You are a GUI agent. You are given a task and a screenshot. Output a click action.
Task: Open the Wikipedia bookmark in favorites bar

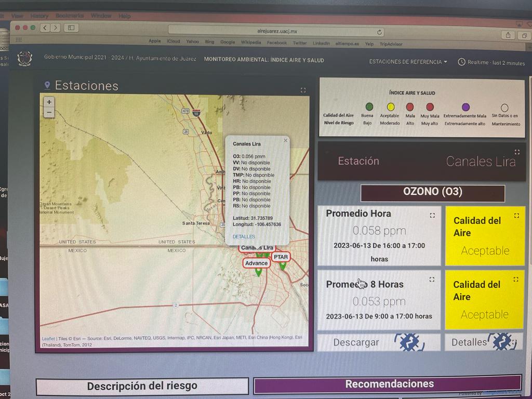[251, 42]
